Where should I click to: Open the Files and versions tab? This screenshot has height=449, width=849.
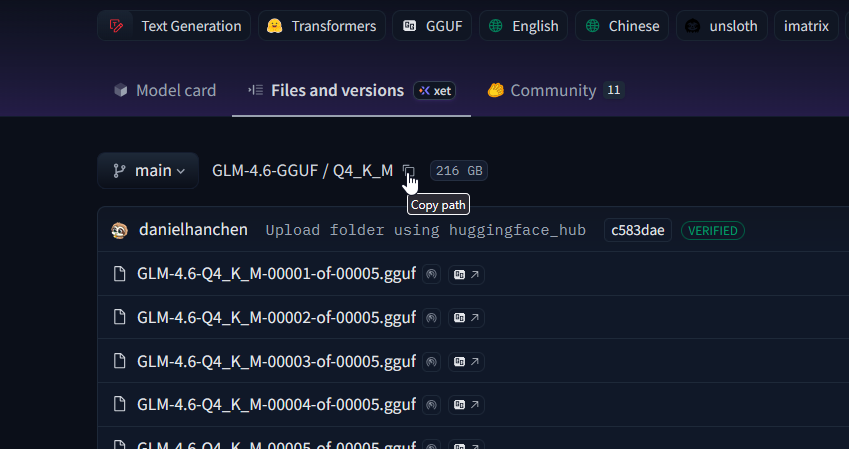351,90
